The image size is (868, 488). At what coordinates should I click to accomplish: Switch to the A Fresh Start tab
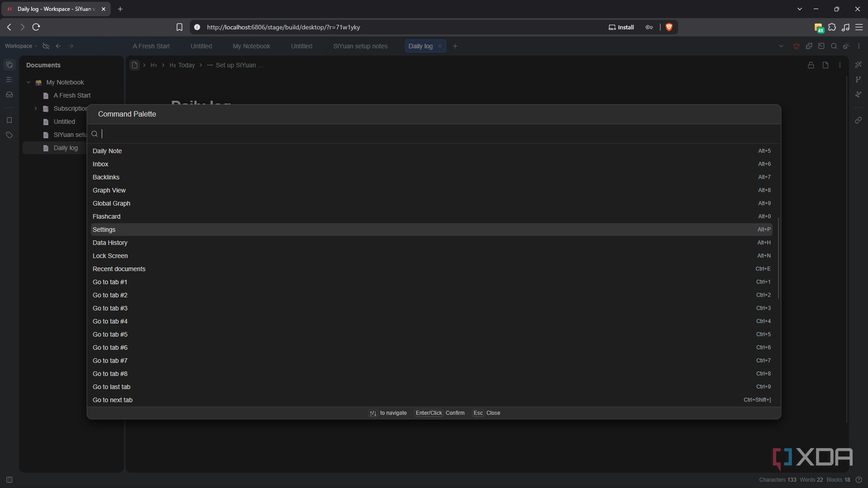tap(151, 46)
